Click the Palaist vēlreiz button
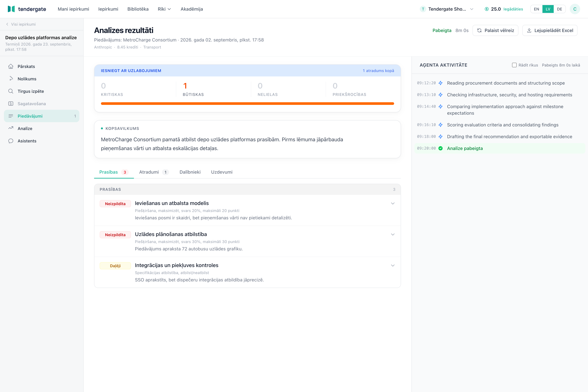 pyautogui.click(x=495, y=31)
